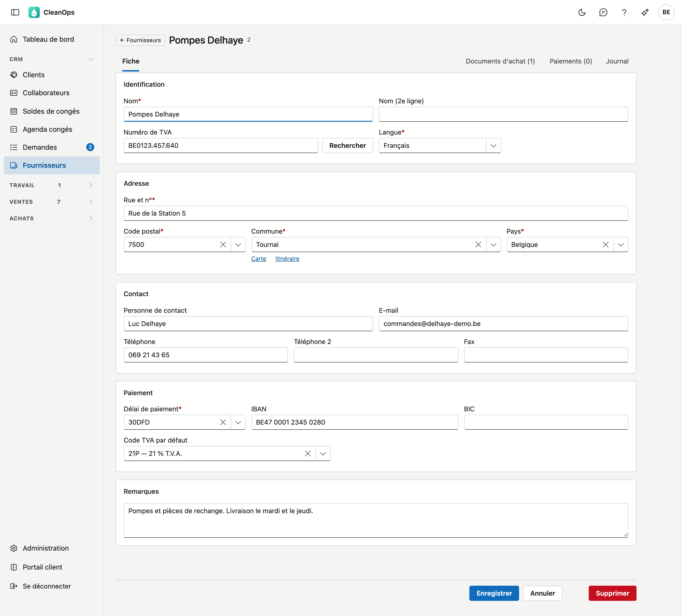The width and height of the screenshot is (682, 616).
Task: Open the Code postal dropdown arrow
Action: coord(238,244)
